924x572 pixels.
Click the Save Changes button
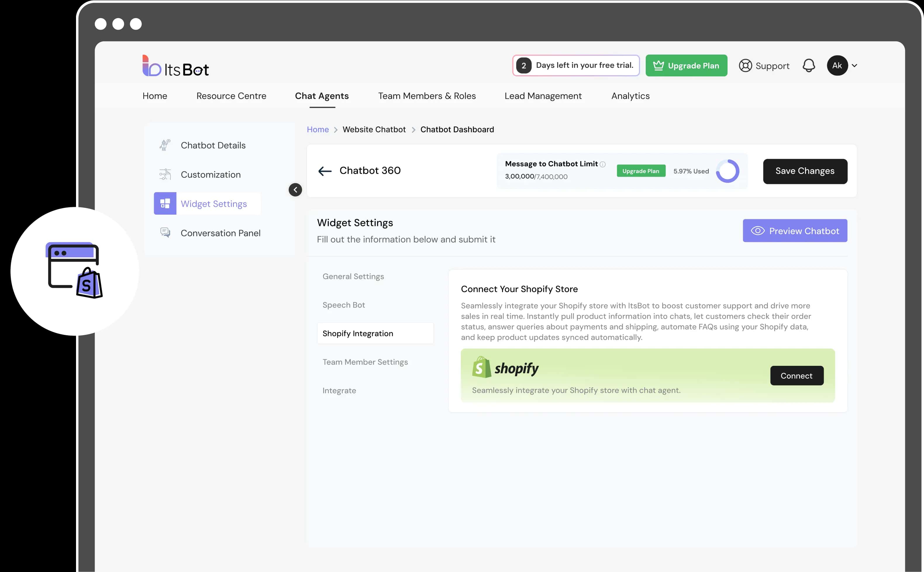[x=805, y=171]
